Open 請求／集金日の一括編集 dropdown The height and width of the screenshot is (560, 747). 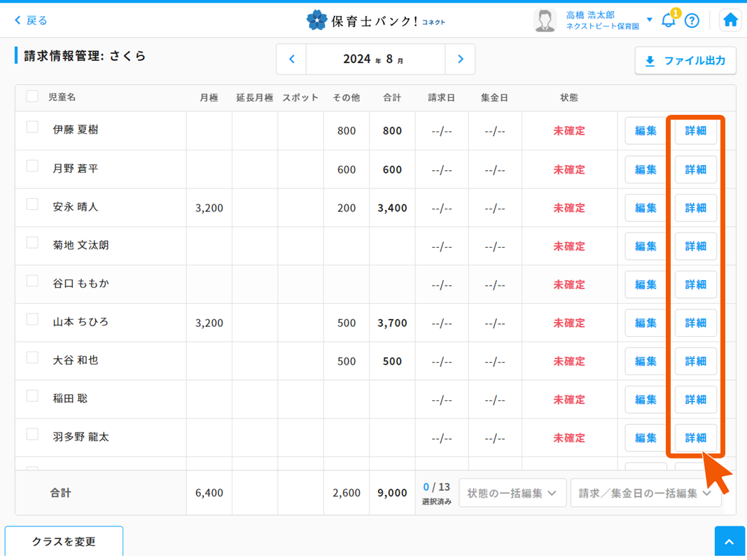(645, 493)
